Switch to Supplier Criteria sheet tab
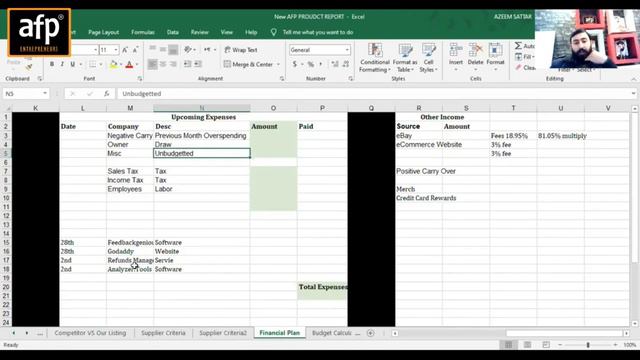 (163, 333)
